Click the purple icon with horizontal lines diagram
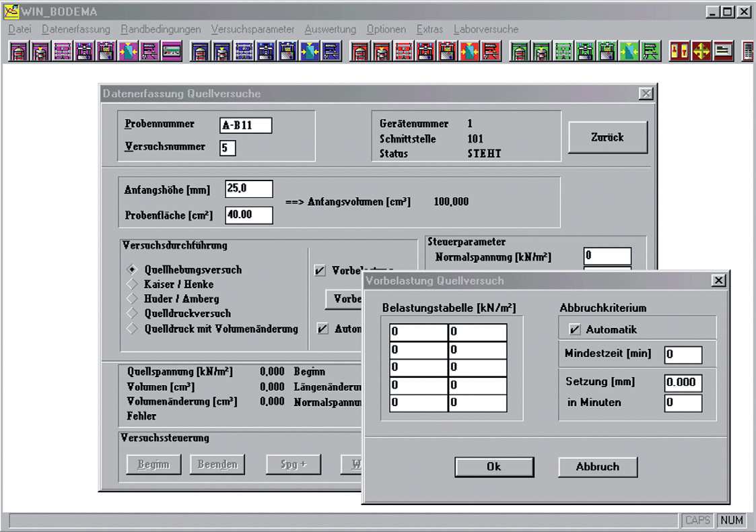Viewport: 756px width, 532px height. [150, 51]
